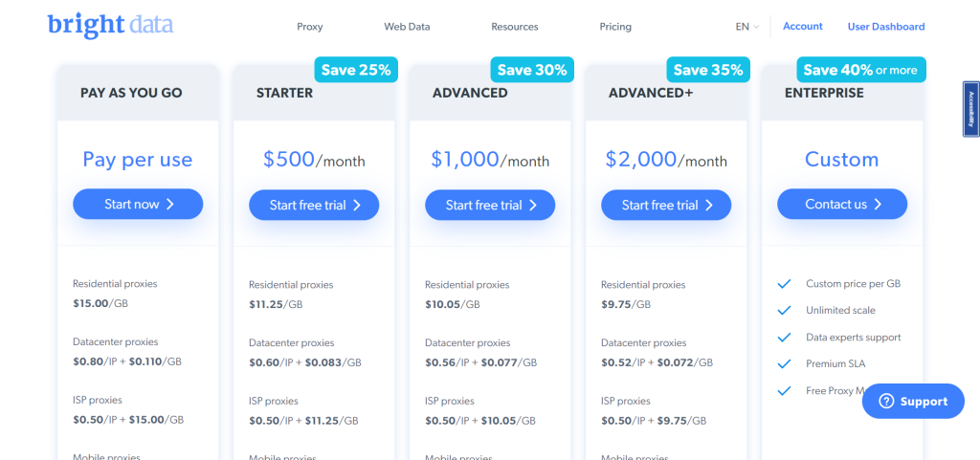Start free trial for $500/month Starter plan
Screen dimensions: 980x460
tap(314, 205)
